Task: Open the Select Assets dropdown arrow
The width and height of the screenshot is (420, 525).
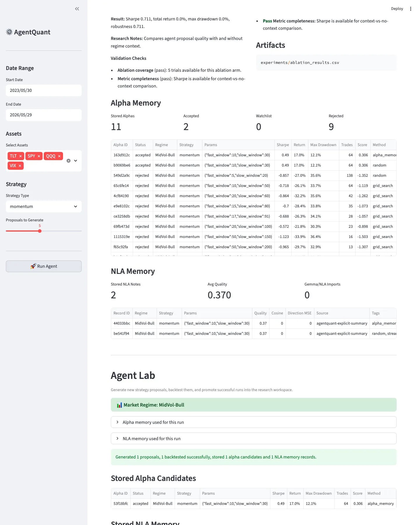Action: pos(76,161)
